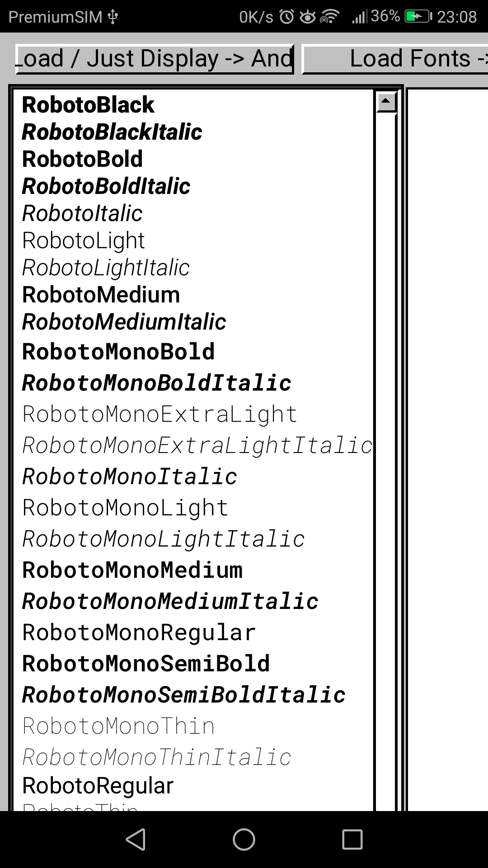Click the Load / Just Display -> And button

(x=155, y=59)
